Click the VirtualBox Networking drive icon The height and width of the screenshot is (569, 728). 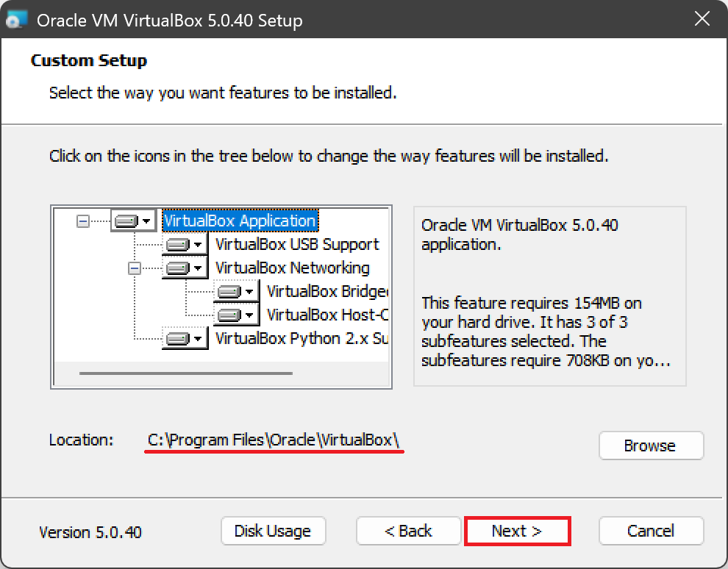[179, 268]
